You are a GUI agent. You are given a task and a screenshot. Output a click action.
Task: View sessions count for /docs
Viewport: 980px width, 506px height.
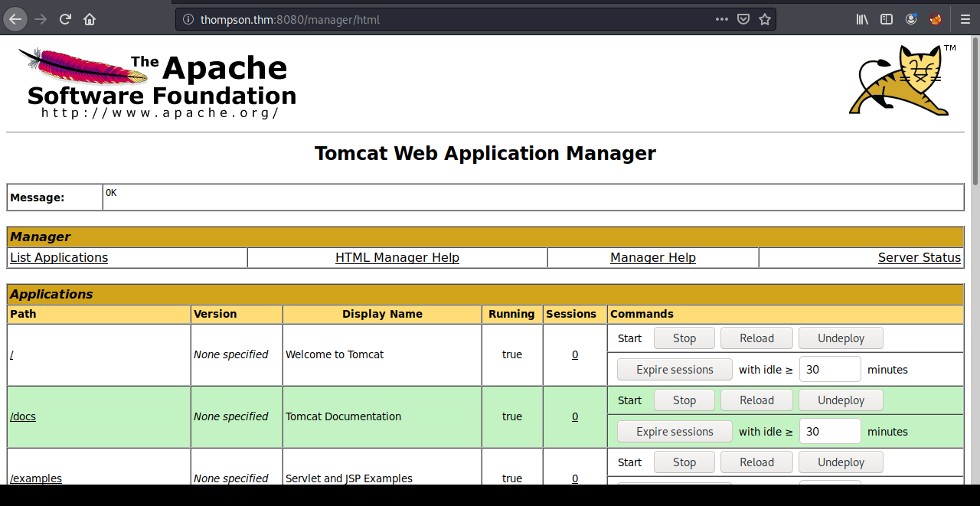pos(575,416)
